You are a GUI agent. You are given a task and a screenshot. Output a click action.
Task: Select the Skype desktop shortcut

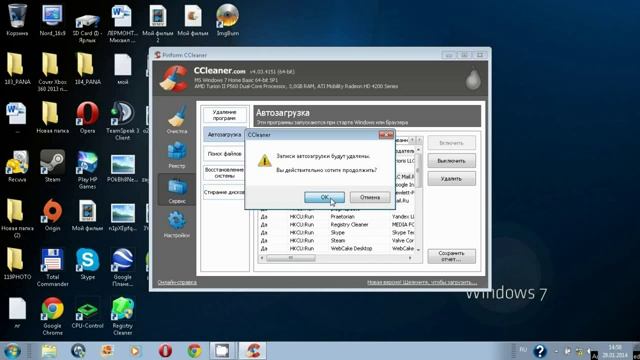coord(87,264)
